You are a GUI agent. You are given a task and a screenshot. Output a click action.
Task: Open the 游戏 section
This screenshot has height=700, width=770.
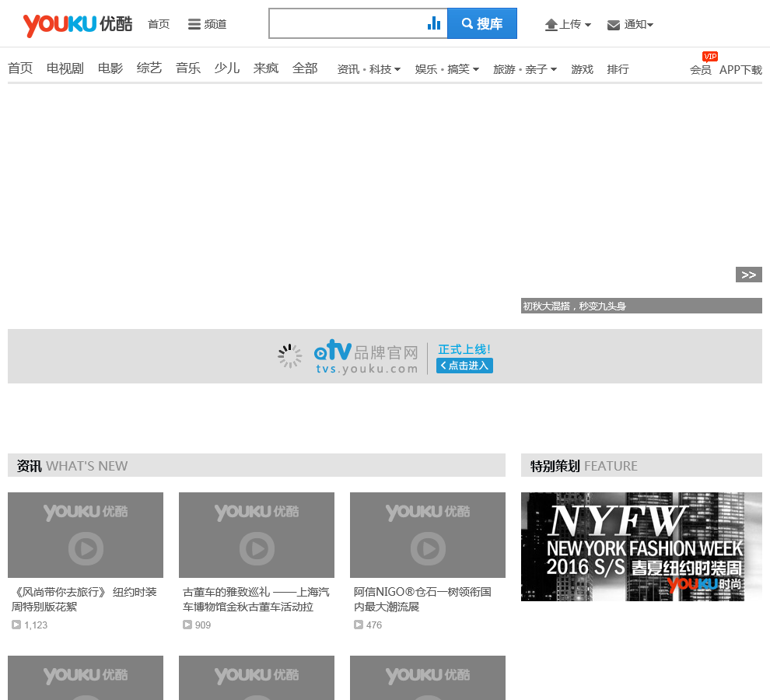click(x=583, y=69)
